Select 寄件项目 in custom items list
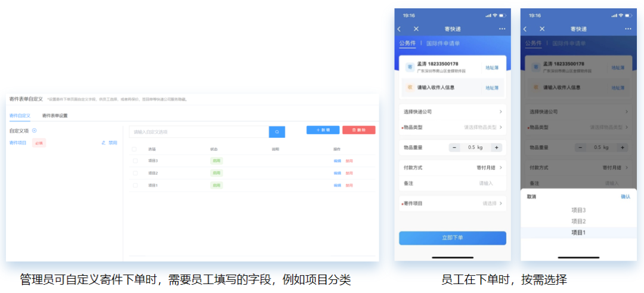The image size is (644, 293). pos(18,143)
